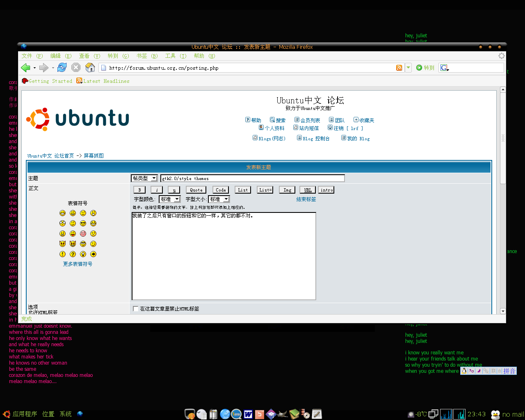The height and width of the screenshot is (420, 525).
Task: Click the Img BBCode button
Action: click(287, 190)
